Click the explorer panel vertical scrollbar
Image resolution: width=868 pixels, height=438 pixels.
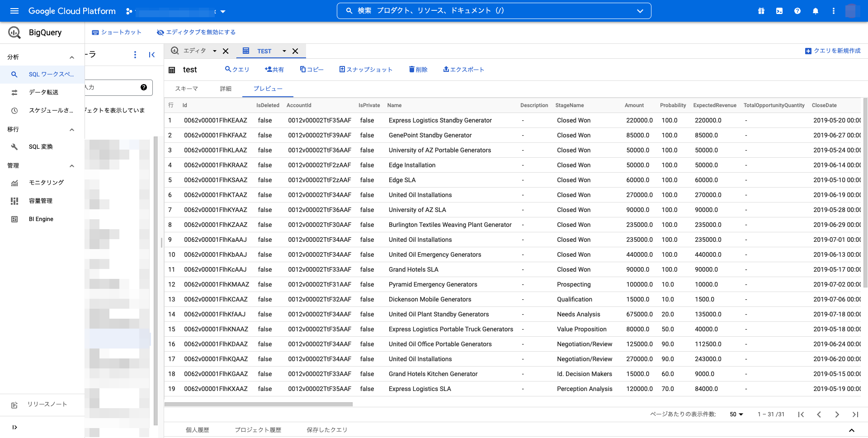point(156,281)
